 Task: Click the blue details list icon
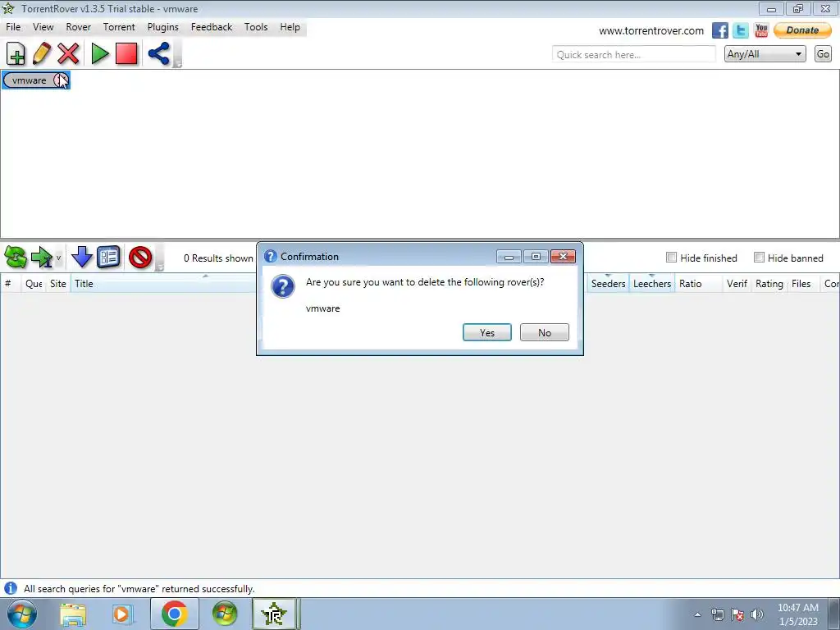[x=108, y=258]
